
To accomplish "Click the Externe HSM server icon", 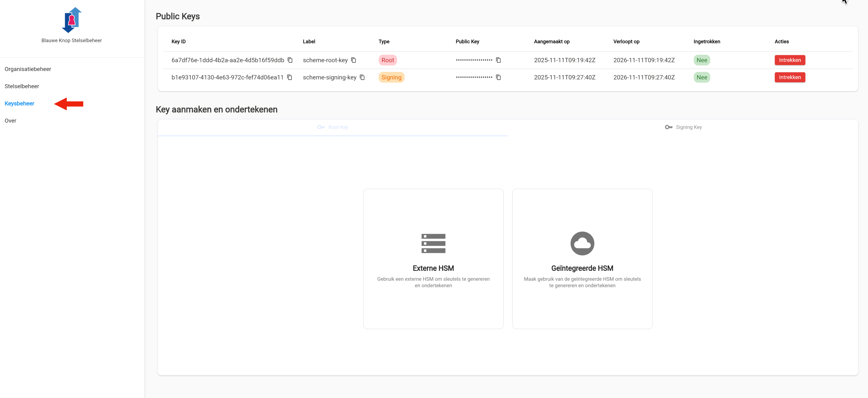I will (433, 243).
